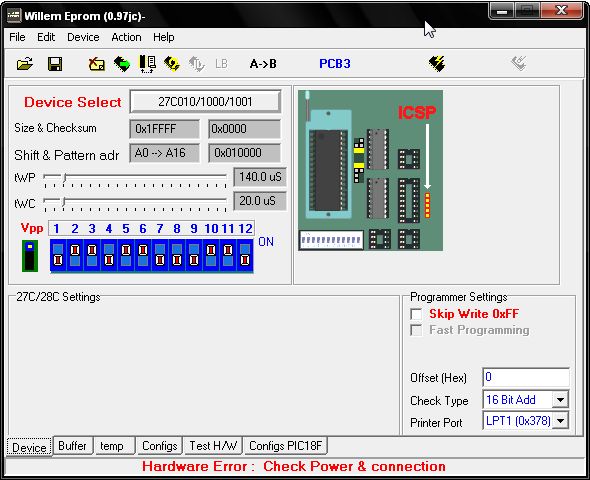This screenshot has width=590, height=480.
Task: Click the grayed-out icon at toolbar end
Action: (x=519, y=64)
